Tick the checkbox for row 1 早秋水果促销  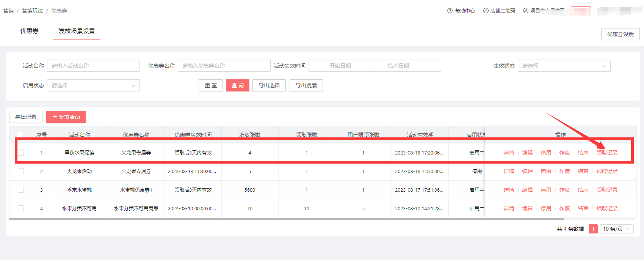(21, 153)
